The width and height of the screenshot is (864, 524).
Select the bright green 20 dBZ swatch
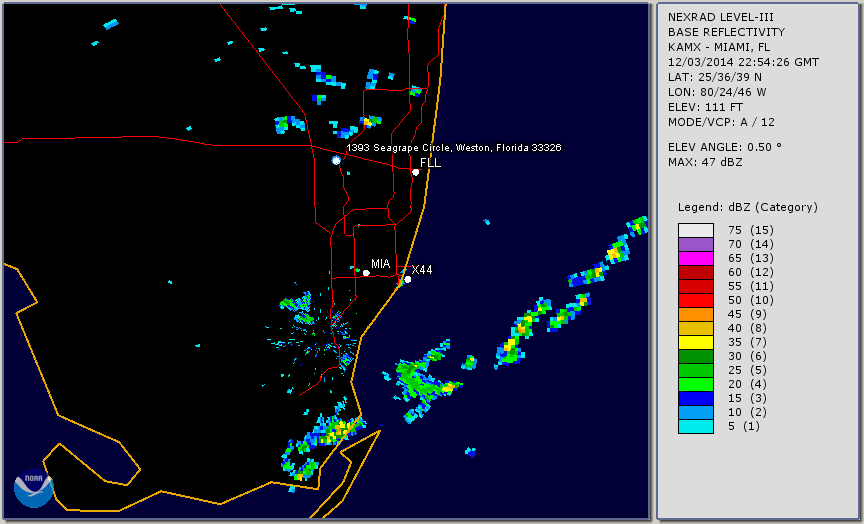point(695,384)
